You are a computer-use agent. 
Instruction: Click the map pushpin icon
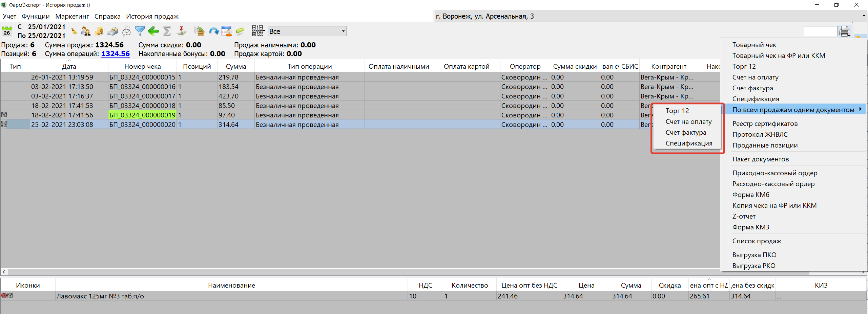point(182,31)
